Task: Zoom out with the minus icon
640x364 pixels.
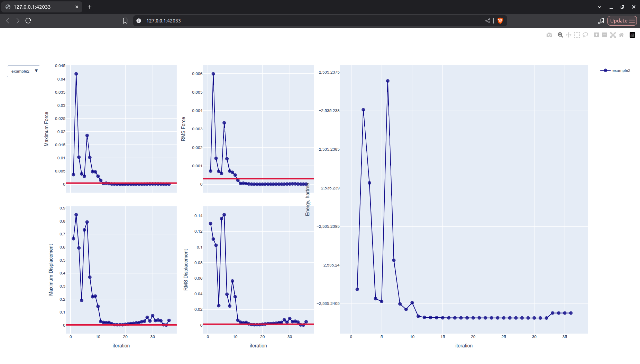Action: tap(605, 35)
